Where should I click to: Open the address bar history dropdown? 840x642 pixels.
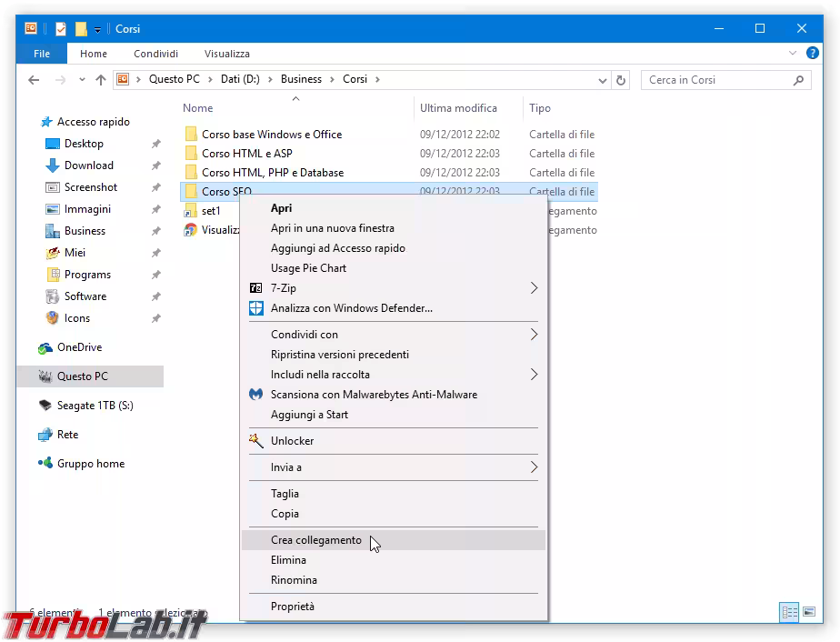click(603, 80)
